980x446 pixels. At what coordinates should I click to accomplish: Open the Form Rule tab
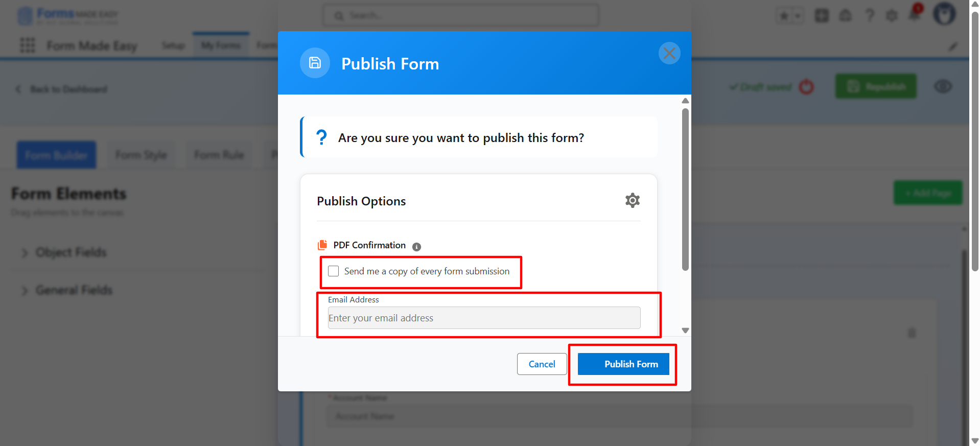[219, 155]
